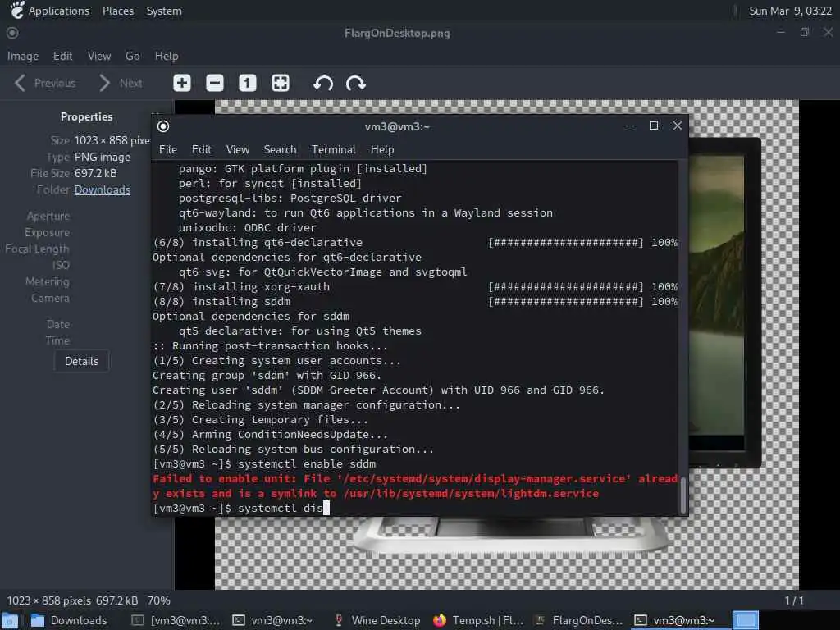Click the '70%' zoom value in status bar

[x=158, y=600]
